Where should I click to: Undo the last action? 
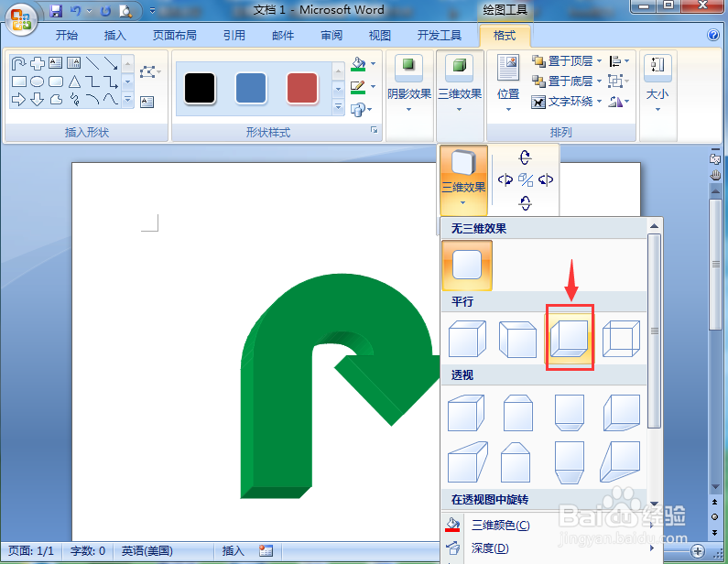tap(75, 10)
